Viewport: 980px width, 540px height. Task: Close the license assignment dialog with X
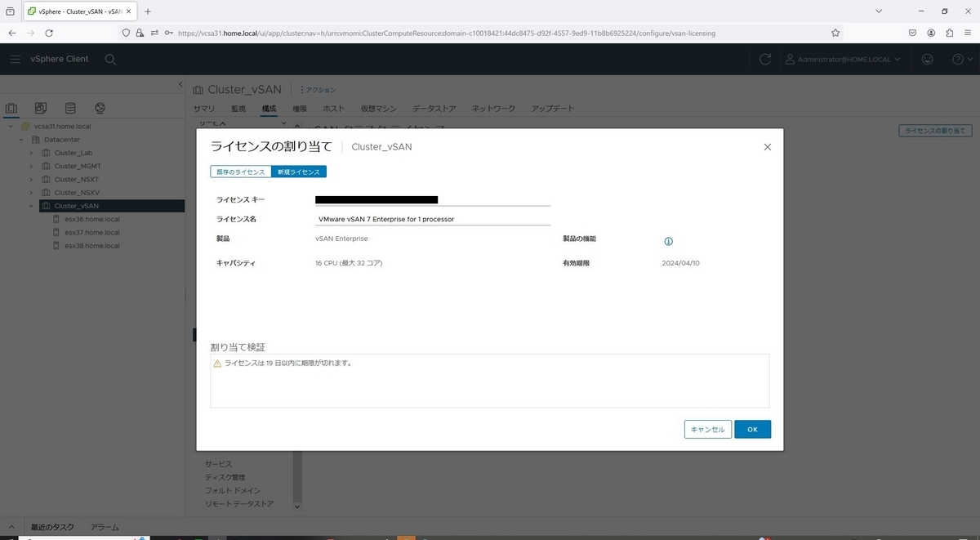[x=767, y=147]
